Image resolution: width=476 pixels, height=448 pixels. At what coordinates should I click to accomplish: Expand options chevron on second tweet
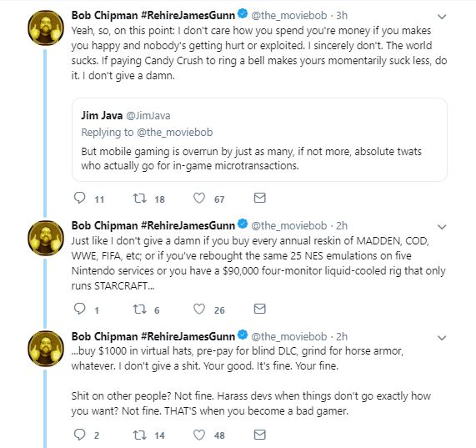442,227
